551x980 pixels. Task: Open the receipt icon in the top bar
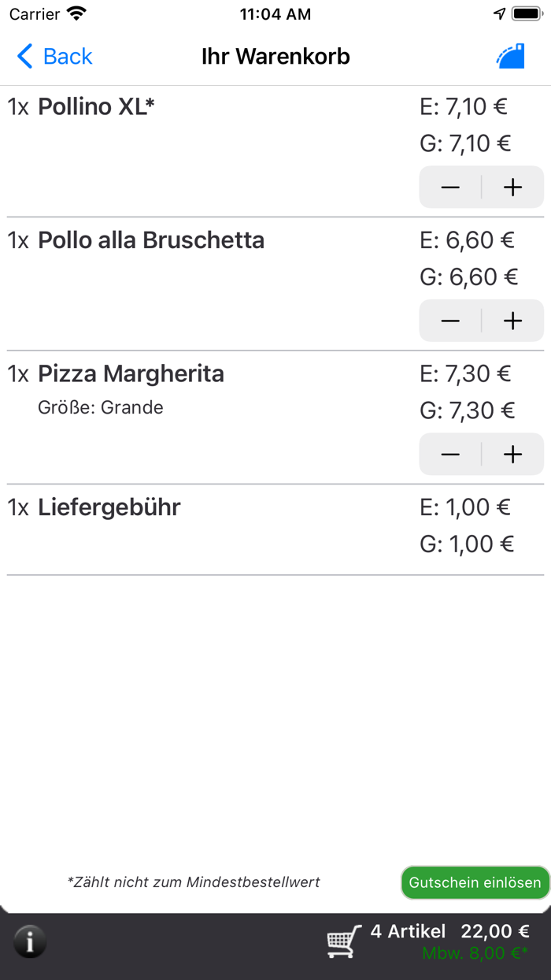[510, 56]
